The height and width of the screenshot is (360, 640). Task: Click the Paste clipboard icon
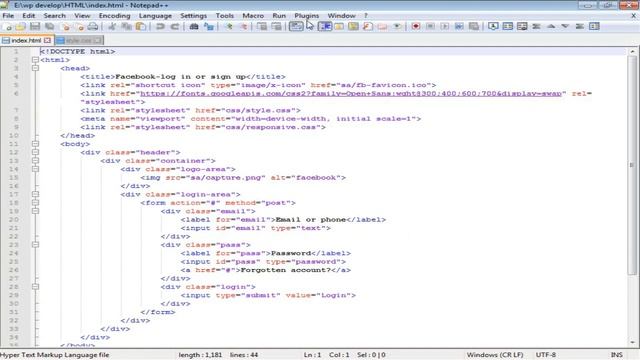pyautogui.click(x=141, y=27)
